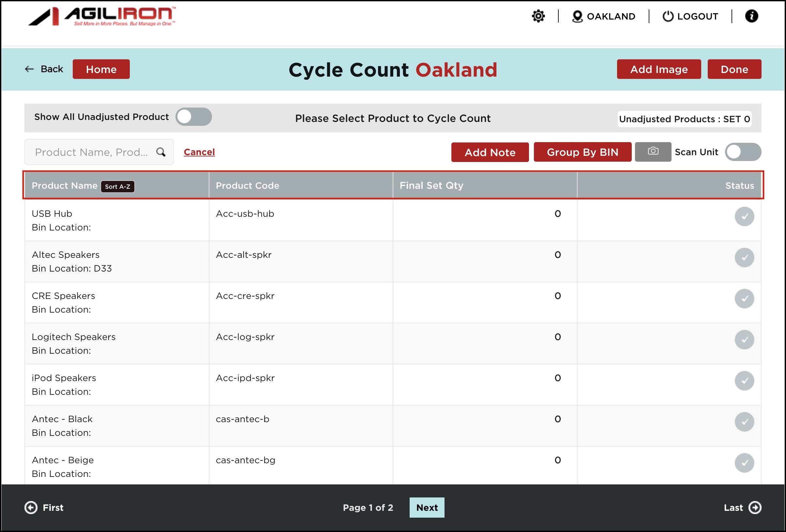Viewport: 786px width, 532px height.
Task: Go to First page arrow icon
Action: click(x=31, y=507)
